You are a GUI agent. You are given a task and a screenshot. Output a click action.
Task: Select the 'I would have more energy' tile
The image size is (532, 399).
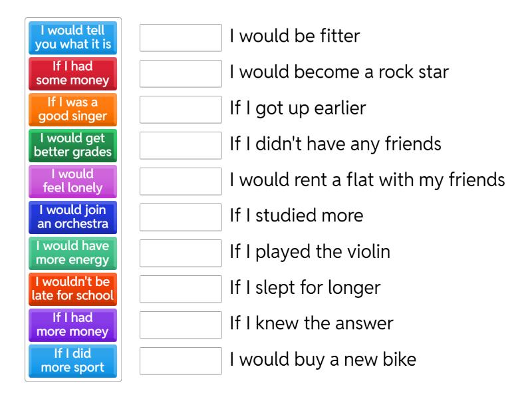[x=73, y=253]
